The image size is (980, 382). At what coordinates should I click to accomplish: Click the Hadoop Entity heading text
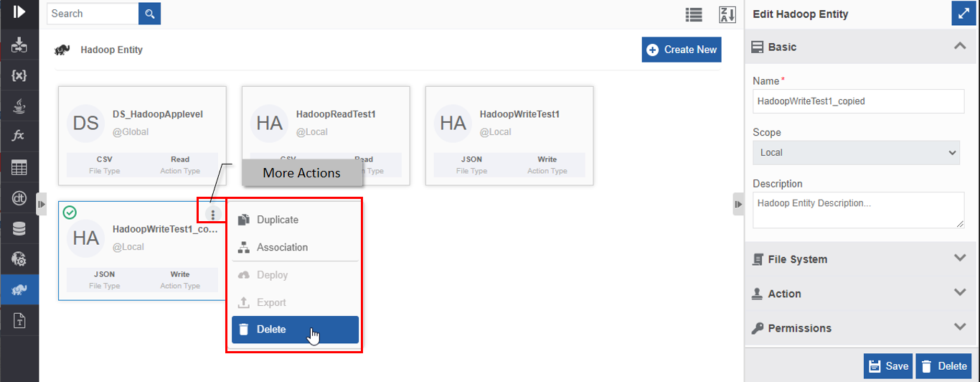tap(111, 50)
